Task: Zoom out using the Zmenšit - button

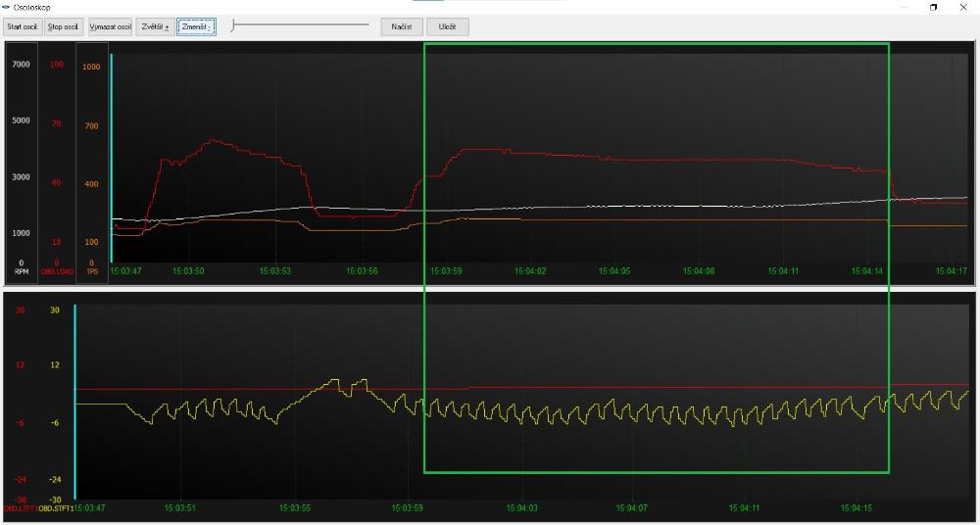Action: point(196,26)
